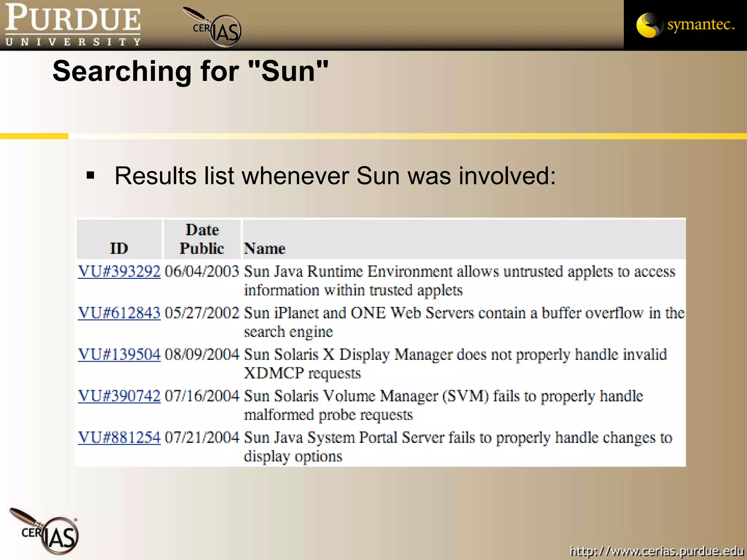Select date 07/21/2004
747x560 pixels.
pyautogui.click(x=202, y=438)
